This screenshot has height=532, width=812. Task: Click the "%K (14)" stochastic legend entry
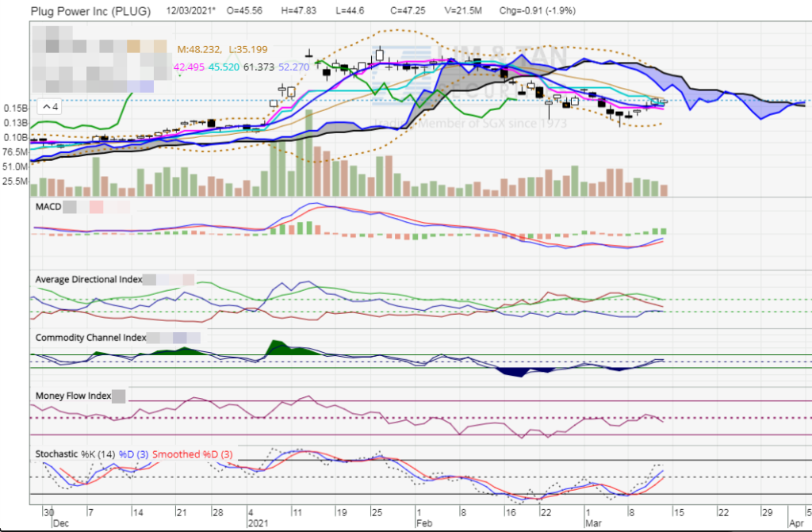pos(98,454)
